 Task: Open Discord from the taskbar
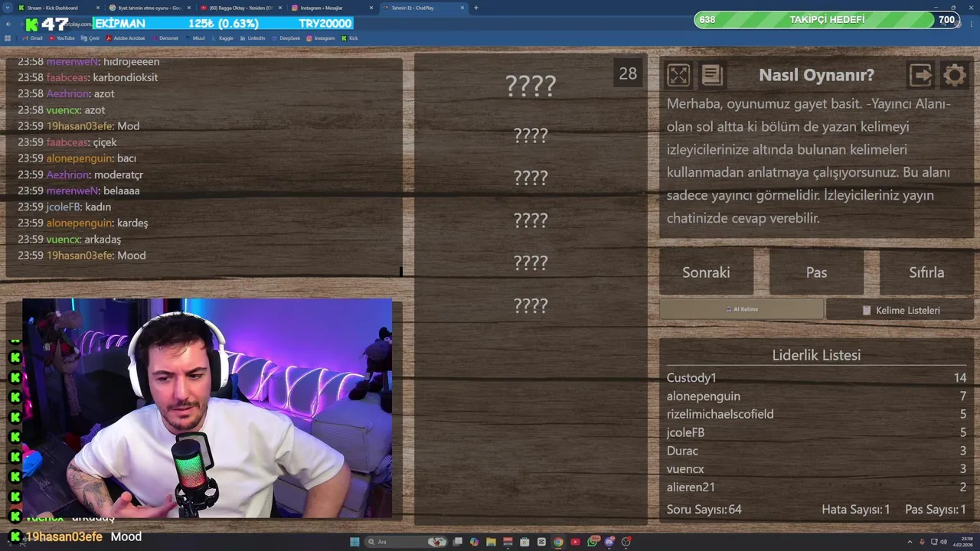(x=609, y=542)
